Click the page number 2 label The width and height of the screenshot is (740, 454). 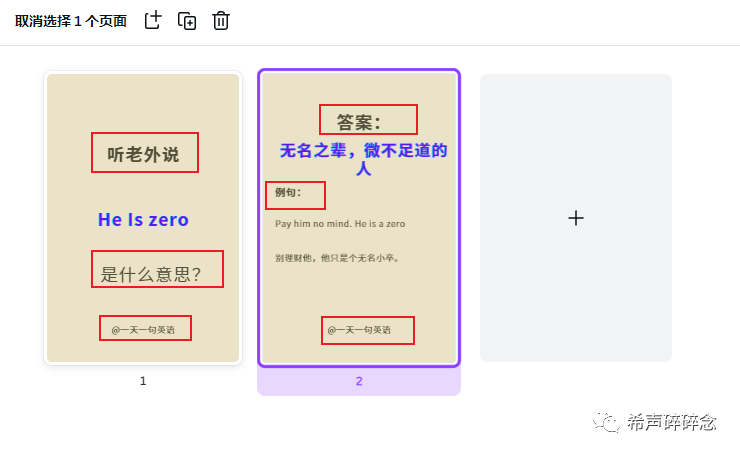point(359,381)
